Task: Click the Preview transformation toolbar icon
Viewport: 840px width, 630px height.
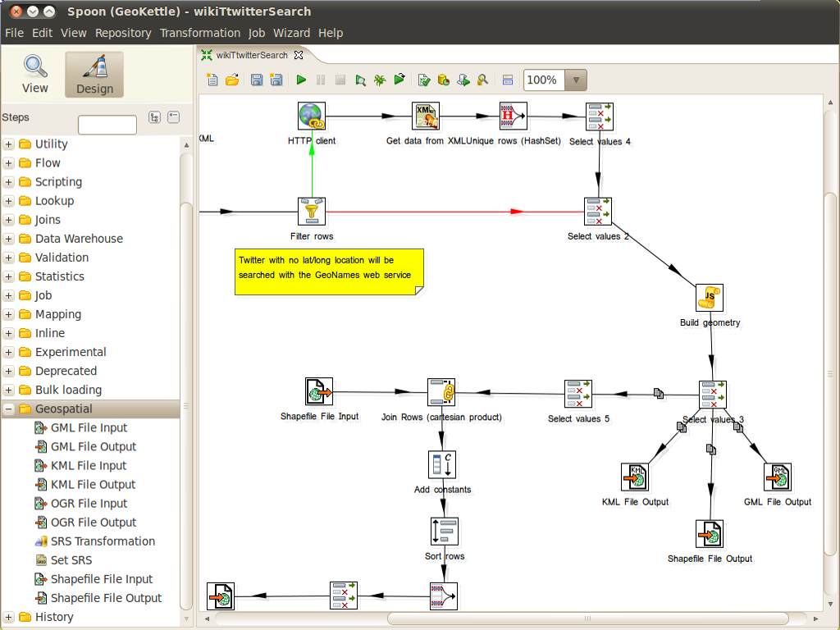Action: 360,80
